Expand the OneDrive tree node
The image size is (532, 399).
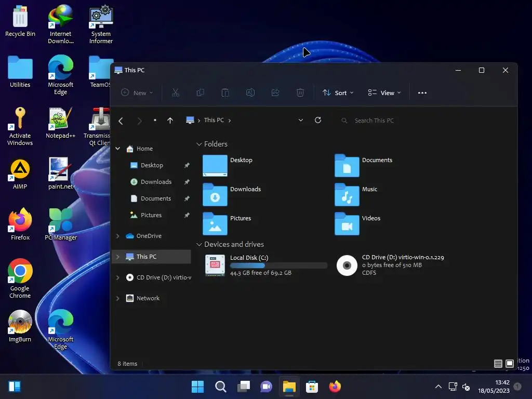(118, 236)
